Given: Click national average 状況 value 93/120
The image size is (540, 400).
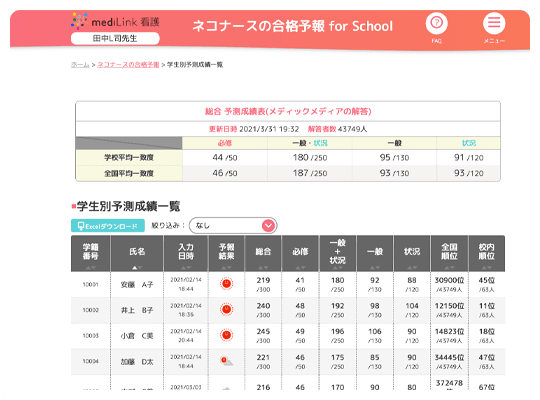Looking at the screenshot, I should click(x=468, y=173).
